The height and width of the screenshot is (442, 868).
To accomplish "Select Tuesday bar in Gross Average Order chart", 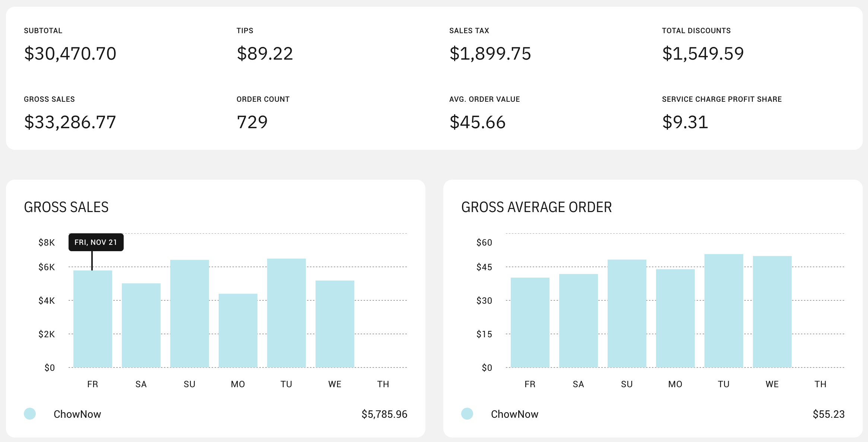I will 723,310.
